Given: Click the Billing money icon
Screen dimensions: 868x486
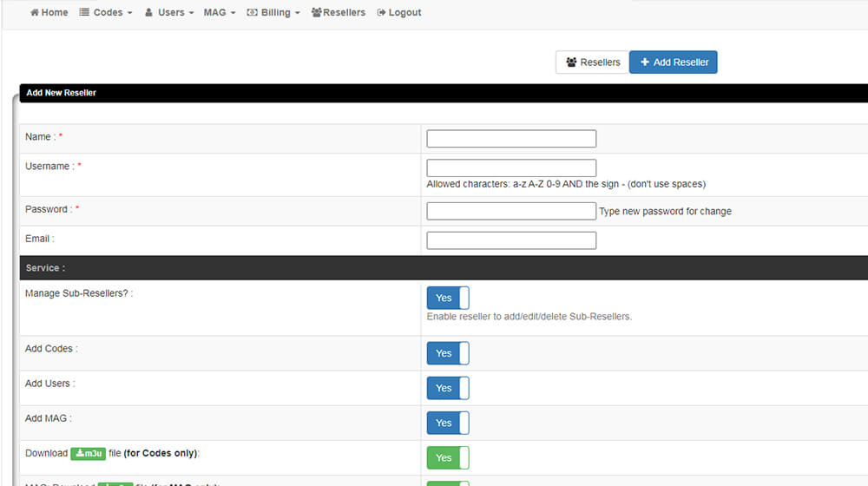Looking at the screenshot, I should 252,13.
